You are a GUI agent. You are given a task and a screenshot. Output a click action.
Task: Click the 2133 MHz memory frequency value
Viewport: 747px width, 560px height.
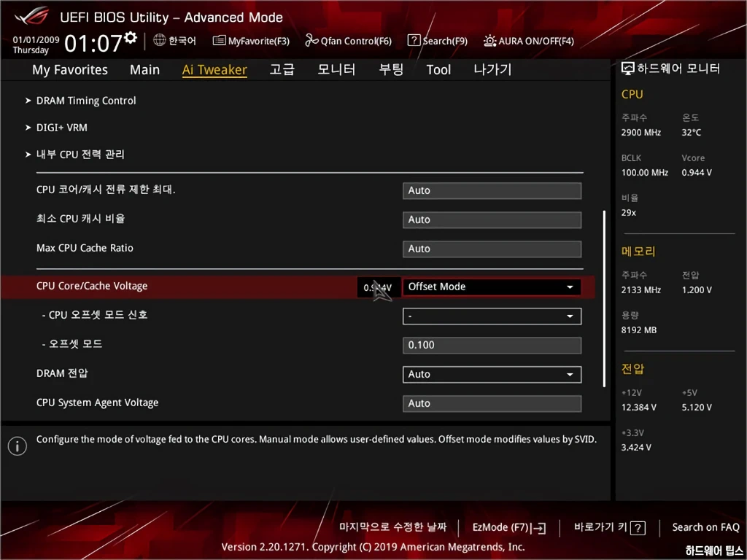coord(640,289)
